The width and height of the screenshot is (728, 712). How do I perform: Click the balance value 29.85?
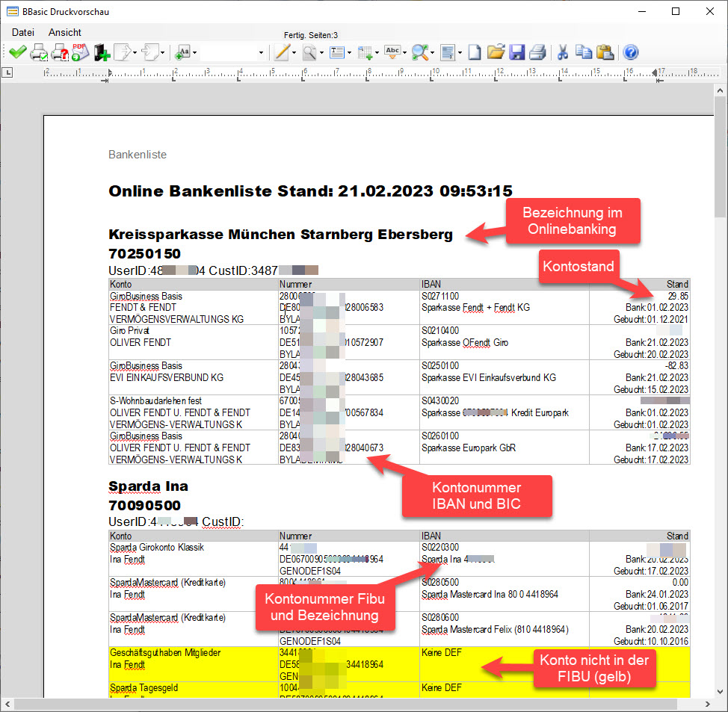[x=678, y=296]
